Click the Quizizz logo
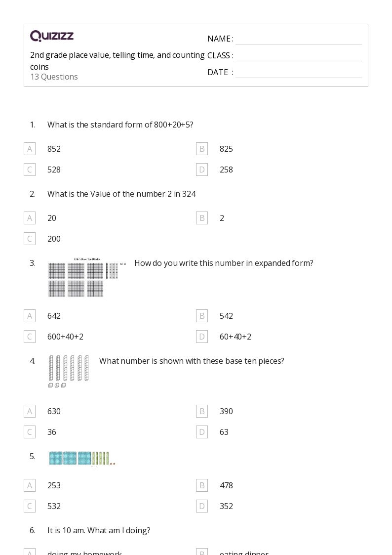 click(52, 36)
